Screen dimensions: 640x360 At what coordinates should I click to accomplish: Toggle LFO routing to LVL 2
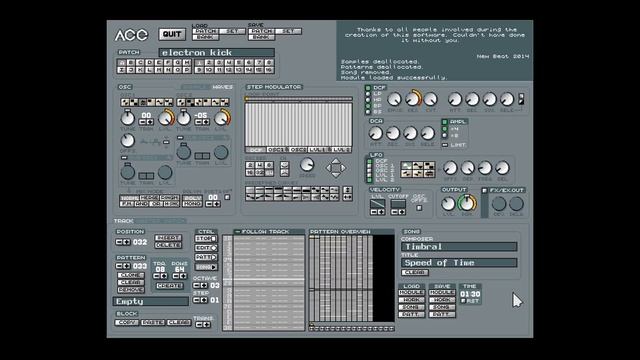[x=369, y=180]
